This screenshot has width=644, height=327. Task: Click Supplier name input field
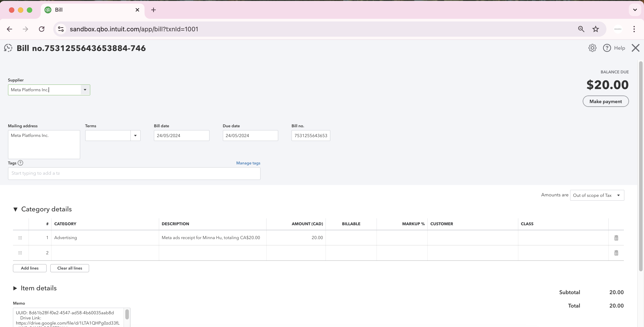tap(45, 90)
